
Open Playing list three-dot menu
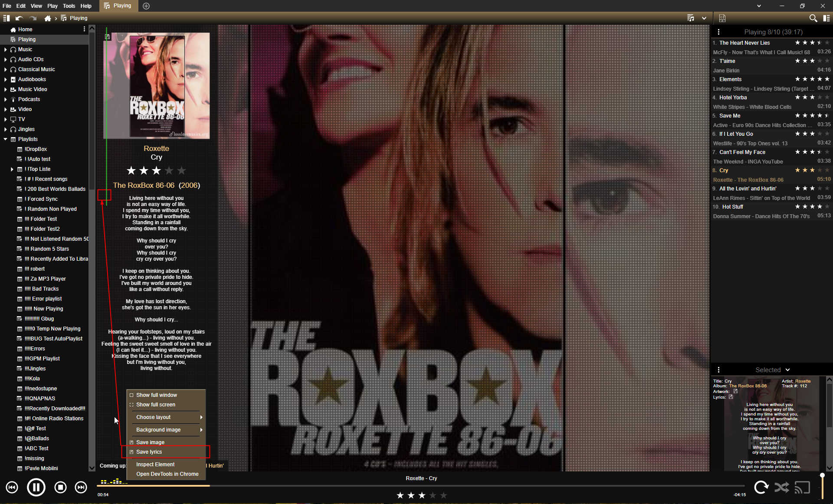coord(718,32)
